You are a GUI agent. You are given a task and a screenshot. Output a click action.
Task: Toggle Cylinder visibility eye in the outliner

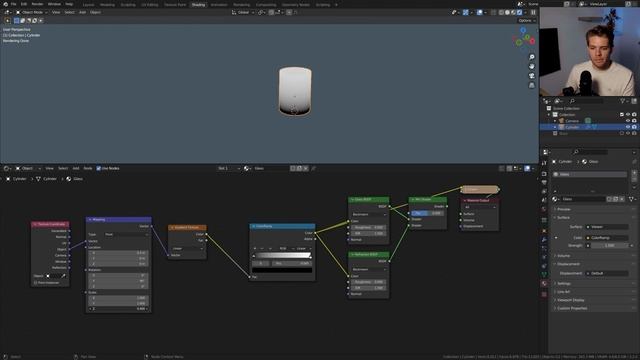tap(628, 127)
